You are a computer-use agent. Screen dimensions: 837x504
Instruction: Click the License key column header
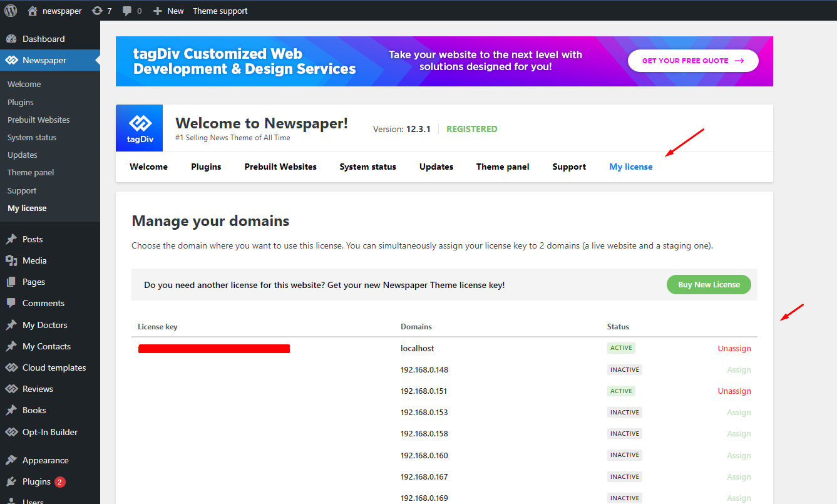pyautogui.click(x=158, y=327)
